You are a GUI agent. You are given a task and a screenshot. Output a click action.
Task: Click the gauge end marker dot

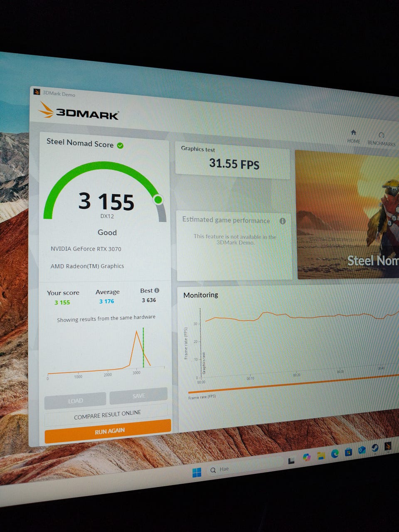[158, 200]
